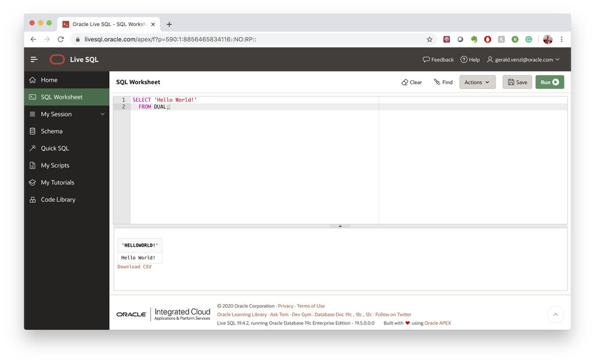Open Follow on Twitter link
The image size is (595, 364).
(x=393, y=315)
